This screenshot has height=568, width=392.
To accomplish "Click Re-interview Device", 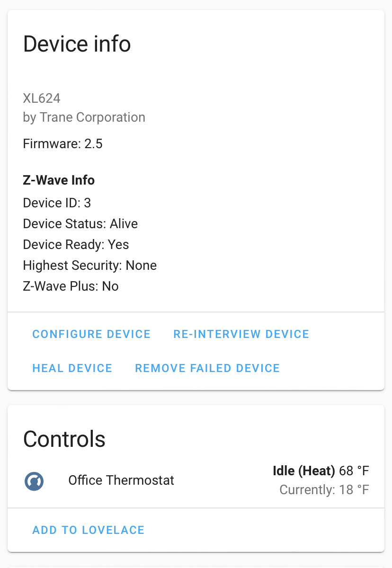I will pos(241,334).
